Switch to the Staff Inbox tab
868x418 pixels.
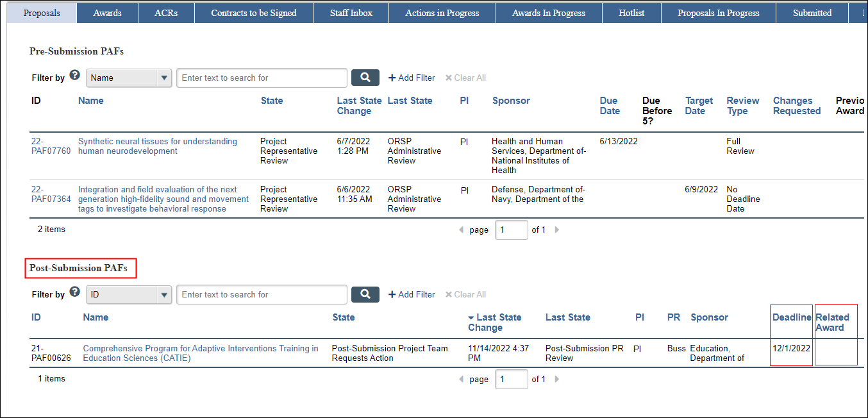coord(350,12)
